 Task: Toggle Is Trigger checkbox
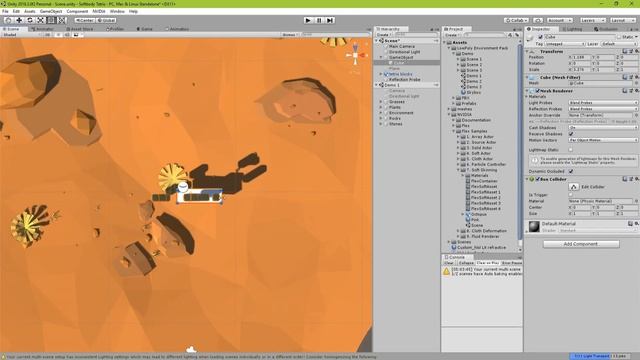[x=571, y=195]
